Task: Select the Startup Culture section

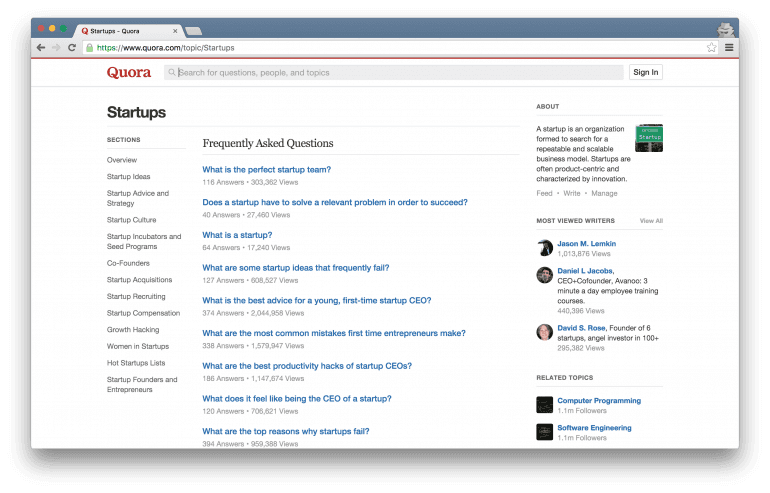Action: point(132,220)
